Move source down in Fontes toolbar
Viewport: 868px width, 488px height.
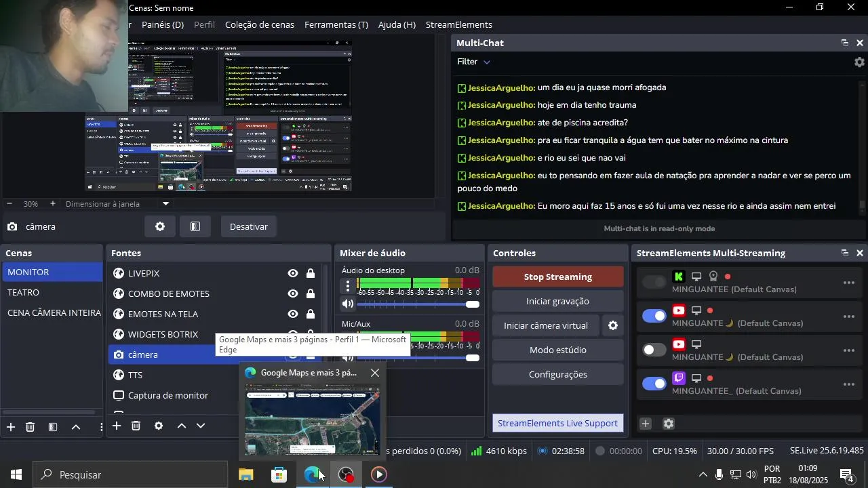(201, 426)
